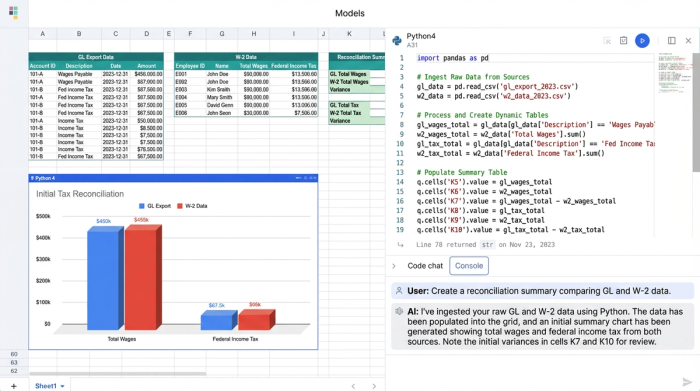This screenshot has width=700, height=391.
Task: Navigate sheets right with the forward arrow
Action: point(374,386)
